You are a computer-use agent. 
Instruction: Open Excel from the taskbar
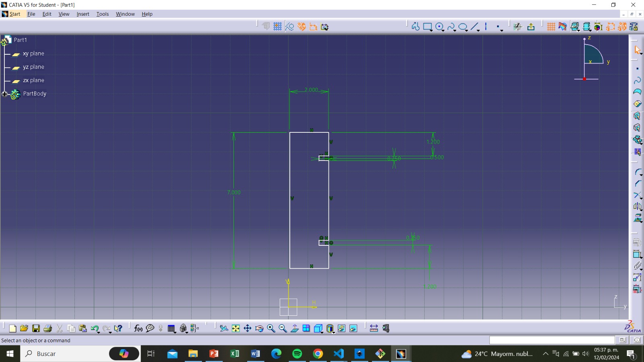(x=235, y=354)
